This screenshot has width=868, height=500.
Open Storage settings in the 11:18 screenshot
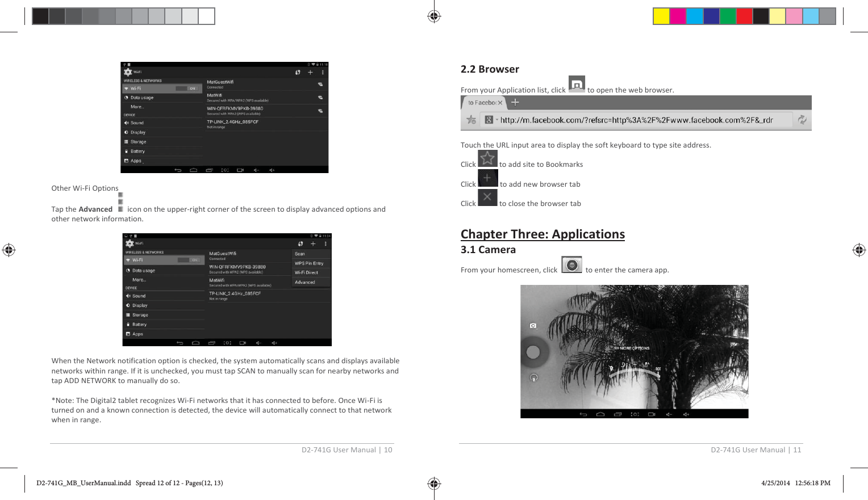(x=162, y=142)
